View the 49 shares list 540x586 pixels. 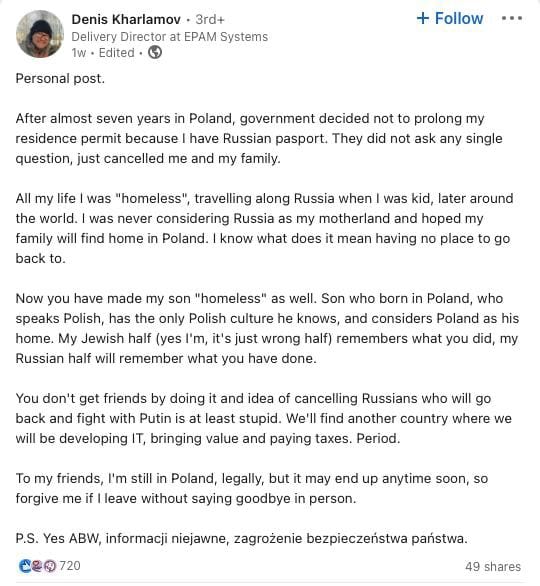[x=493, y=567]
